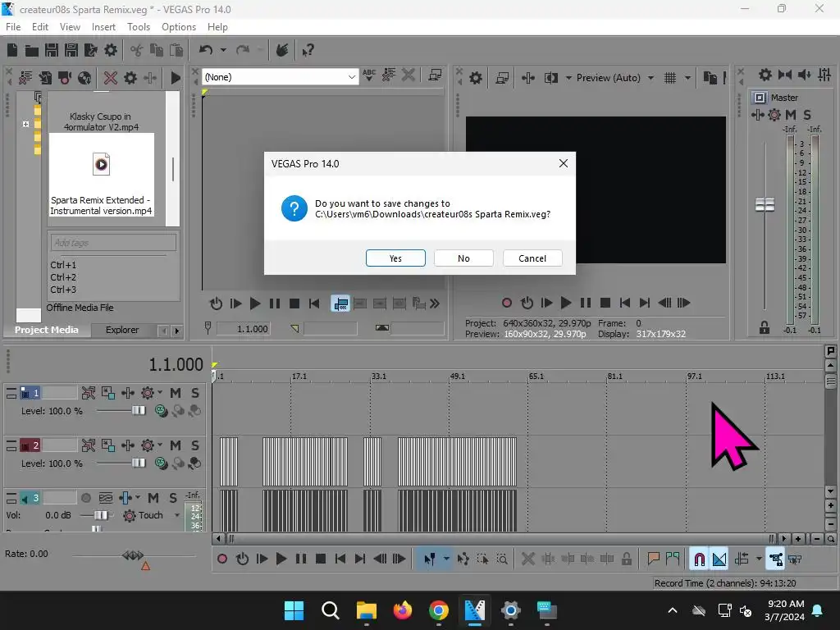Viewport: 840px width, 630px height.
Task: Click trimmer timecode field 1.1.000
Action: coord(244,329)
